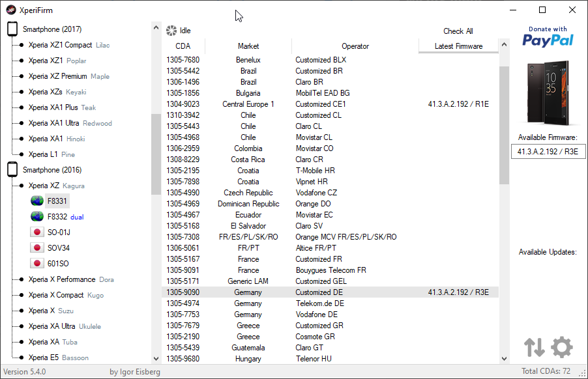
Task: Select Xperia XZ1 Poplar in tree
Action: pyautogui.click(x=57, y=61)
